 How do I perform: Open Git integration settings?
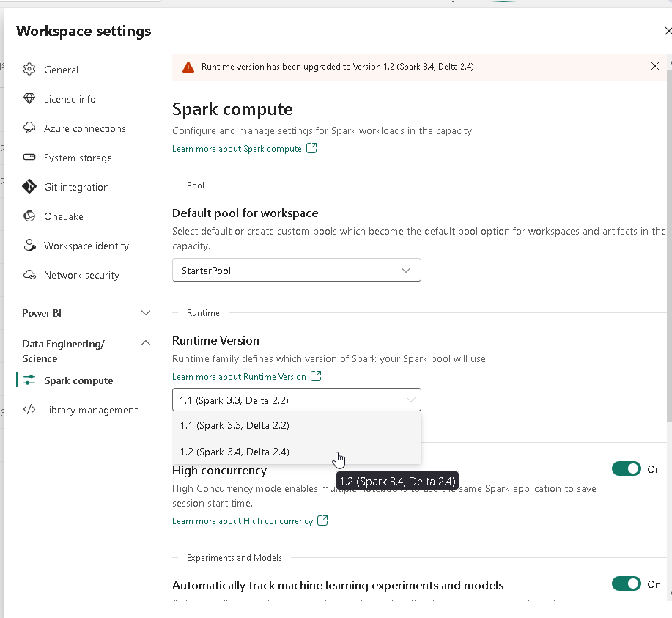[29, 187]
